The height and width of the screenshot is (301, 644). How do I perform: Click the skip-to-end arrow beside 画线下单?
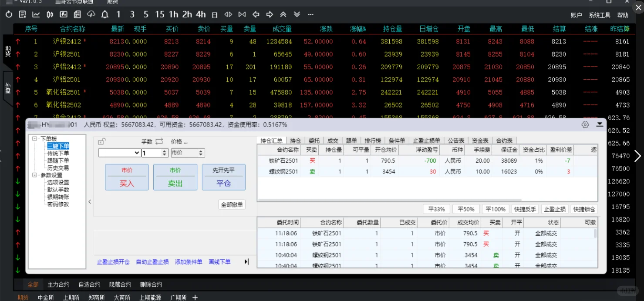[x=246, y=262]
